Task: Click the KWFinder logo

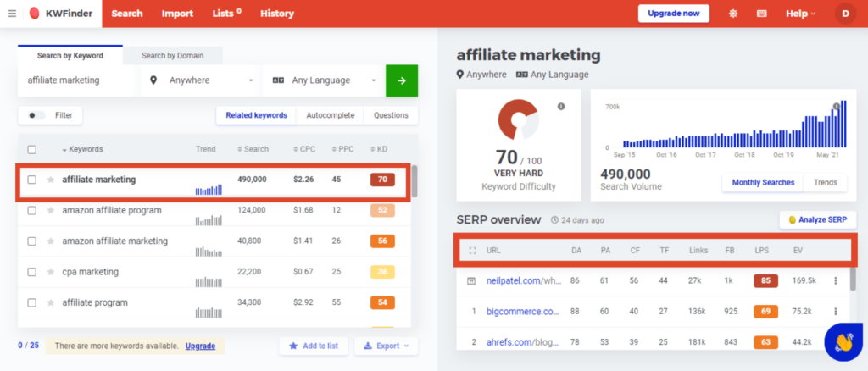Action: [61, 14]
